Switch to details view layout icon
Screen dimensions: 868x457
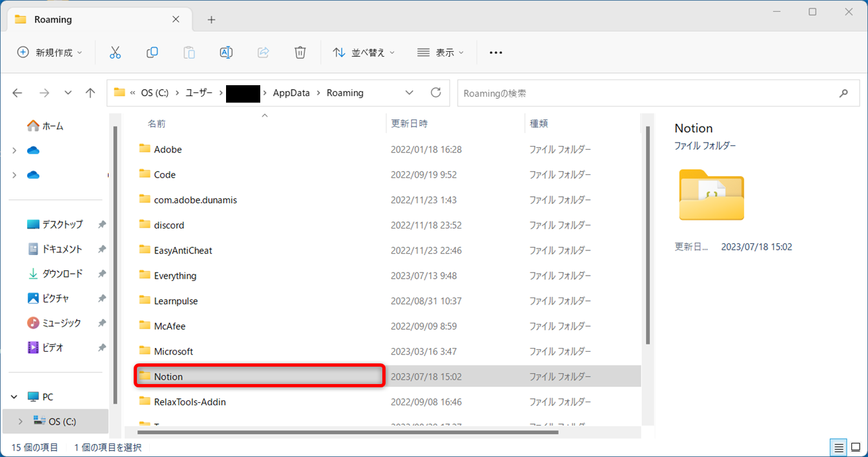tap(838, 447)
